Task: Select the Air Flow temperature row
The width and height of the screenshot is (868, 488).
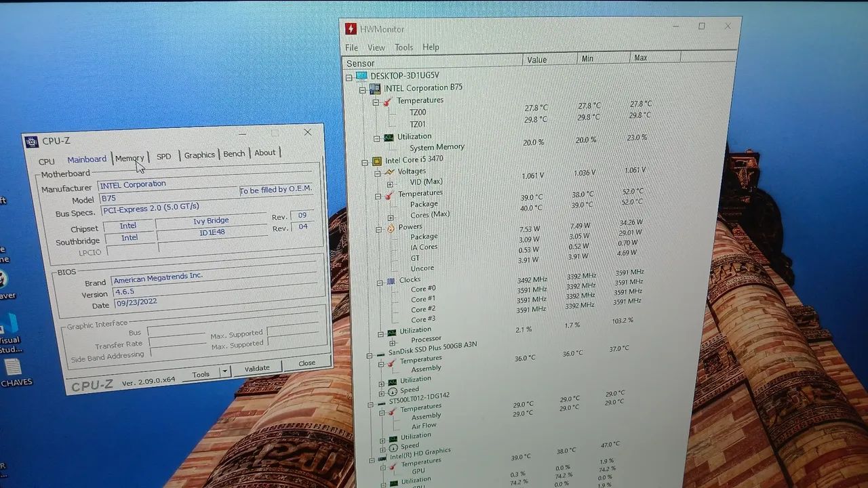Action: click(x=424, y=426)
